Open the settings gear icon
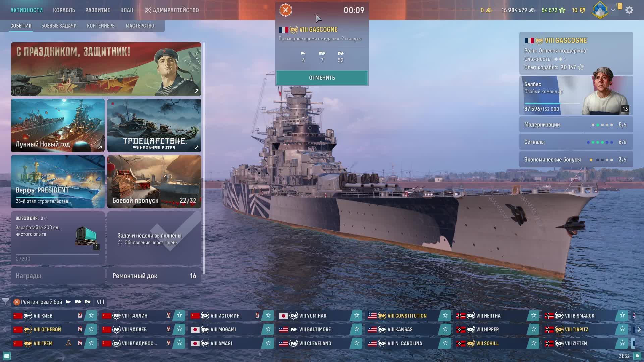The height and width of the screenshot is (362, 644). [x=629, y=10]
